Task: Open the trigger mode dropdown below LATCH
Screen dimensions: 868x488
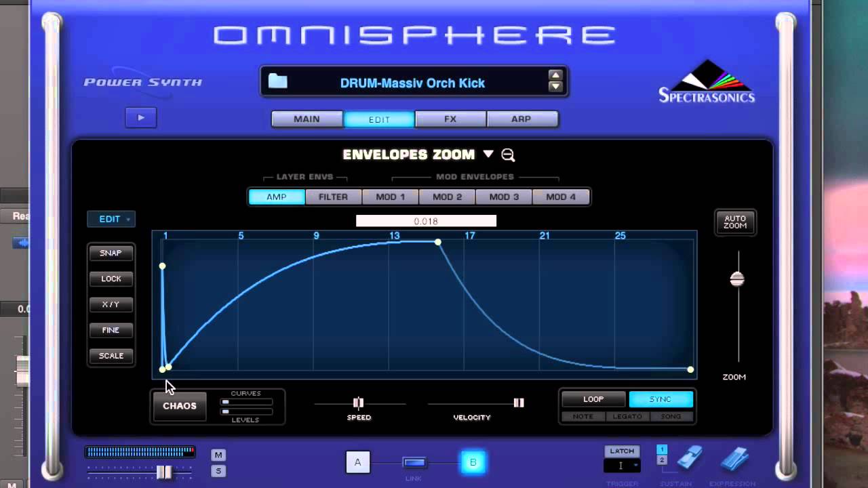Action: [x=622, y=466]
